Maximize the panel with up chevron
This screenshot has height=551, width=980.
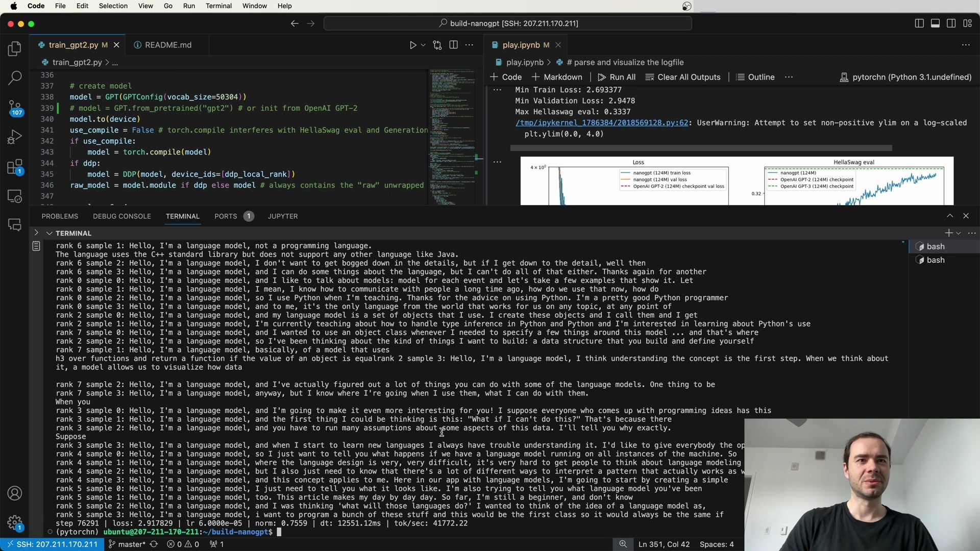pos(950,216)
